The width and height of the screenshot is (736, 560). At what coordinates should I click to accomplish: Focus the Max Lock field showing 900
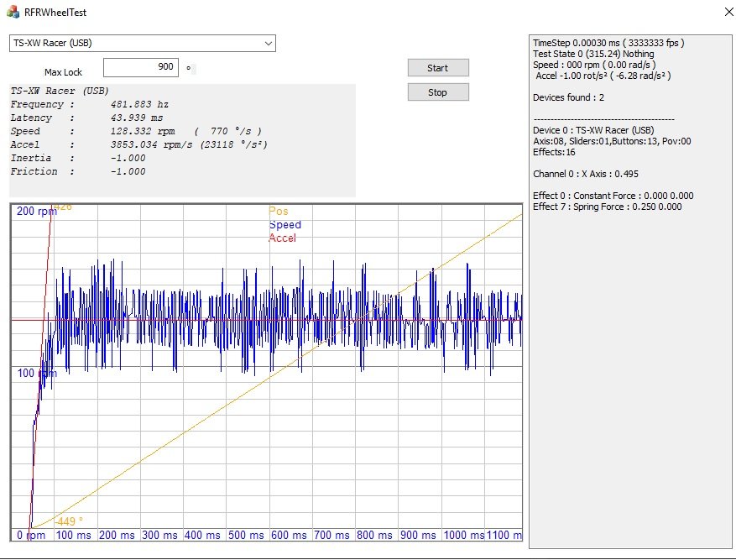coord(141,67)
